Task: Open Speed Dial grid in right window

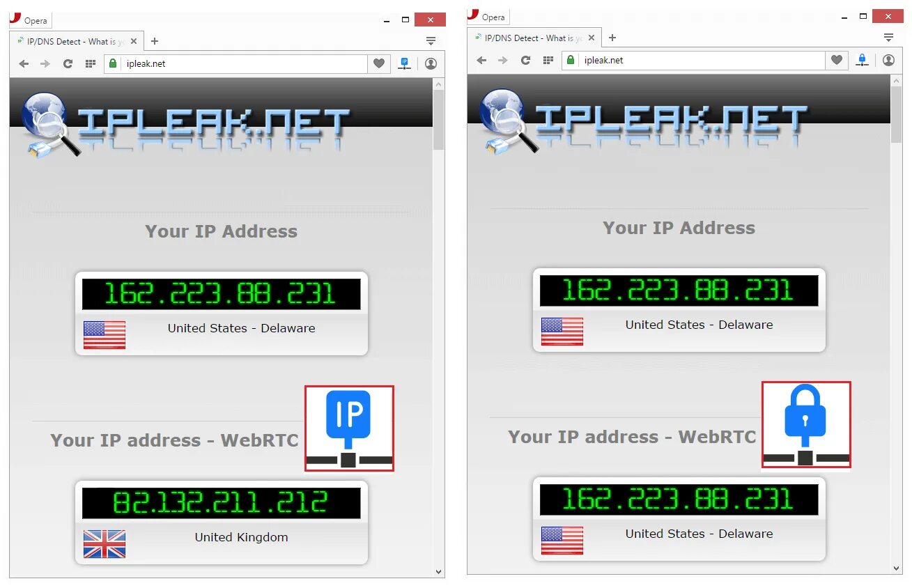Action: (x=548, y=60)
